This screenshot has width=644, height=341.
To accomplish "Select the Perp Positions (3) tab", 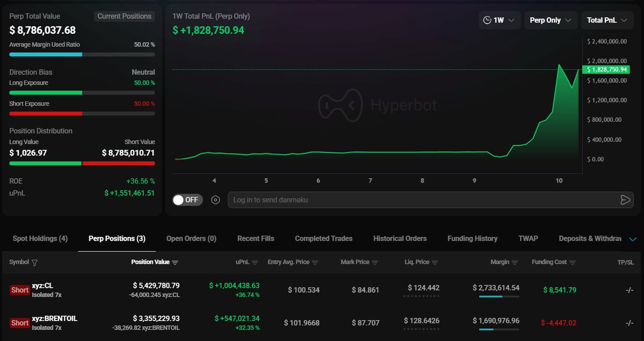I will tap(117, 238).
